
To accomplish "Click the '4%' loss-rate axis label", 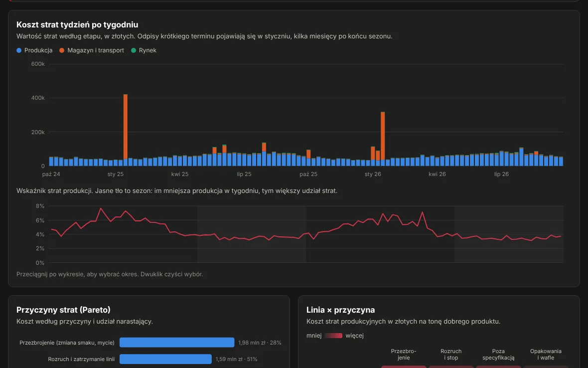I will pos(40,234).
